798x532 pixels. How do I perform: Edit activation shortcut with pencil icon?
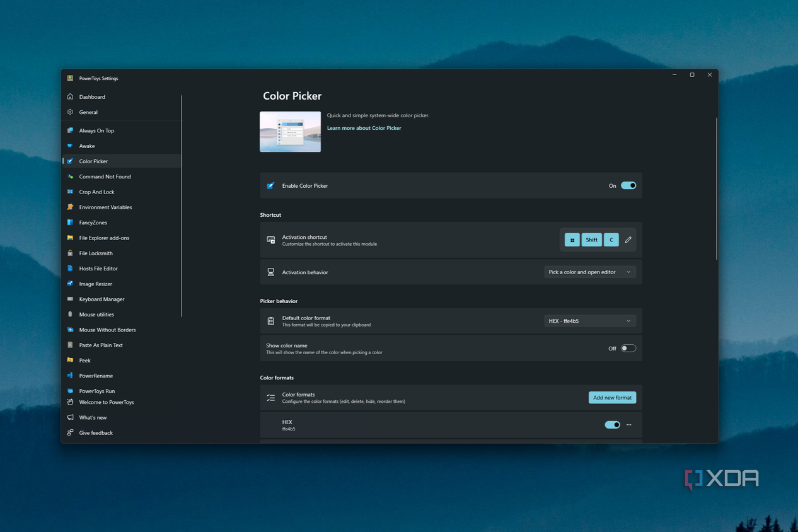coord(628,240)
